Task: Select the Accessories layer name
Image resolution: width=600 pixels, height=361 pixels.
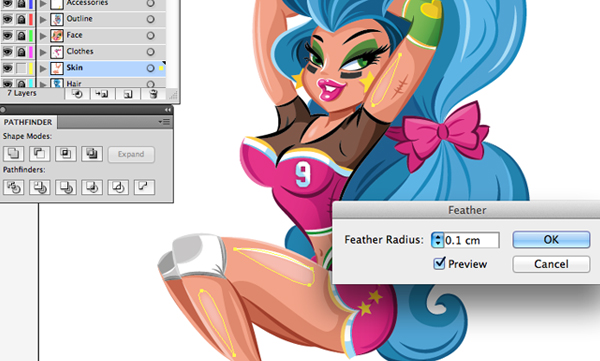Action: 87,3
